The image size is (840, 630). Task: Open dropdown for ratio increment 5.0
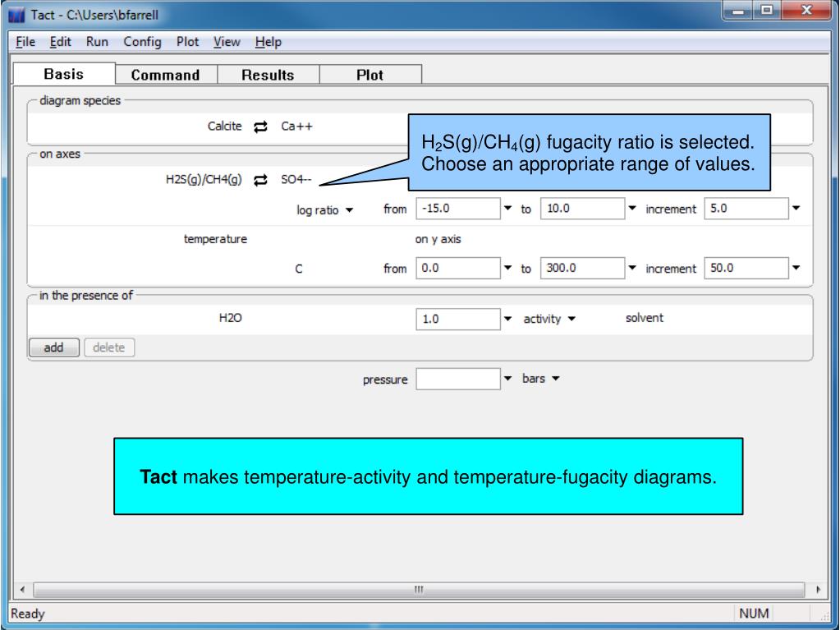point(796,209)
